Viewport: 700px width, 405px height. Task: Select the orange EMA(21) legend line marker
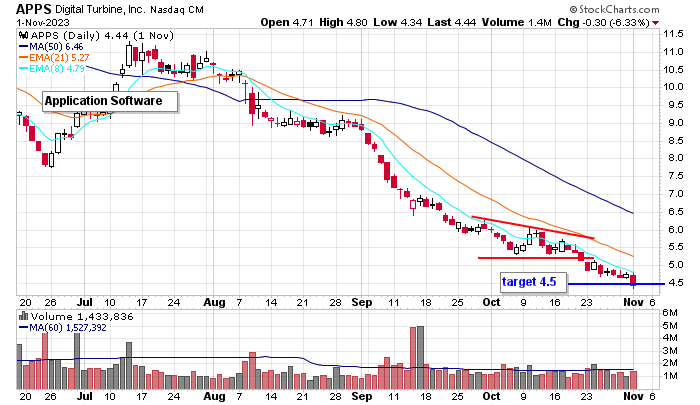coord(24,58)
